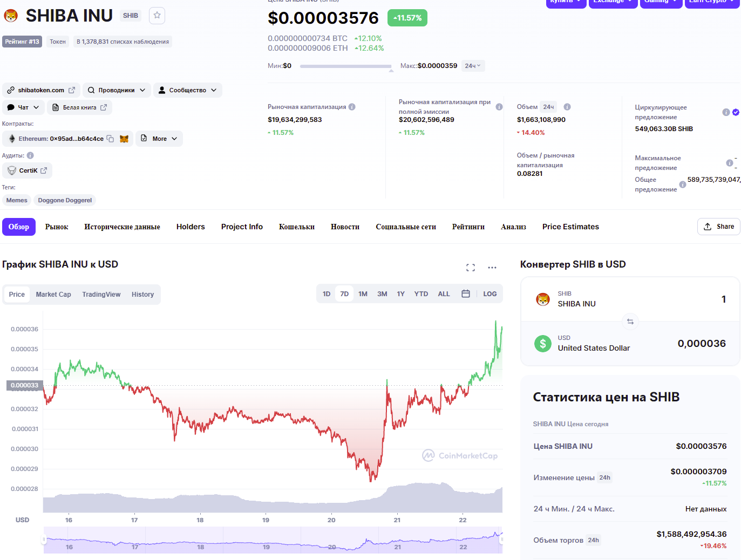Expand the chart to fullscreen

471,268
